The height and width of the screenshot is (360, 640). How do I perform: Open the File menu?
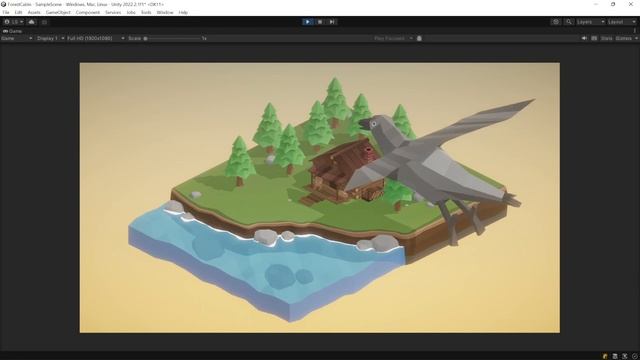pyautogui.click(x=6, y=12)
